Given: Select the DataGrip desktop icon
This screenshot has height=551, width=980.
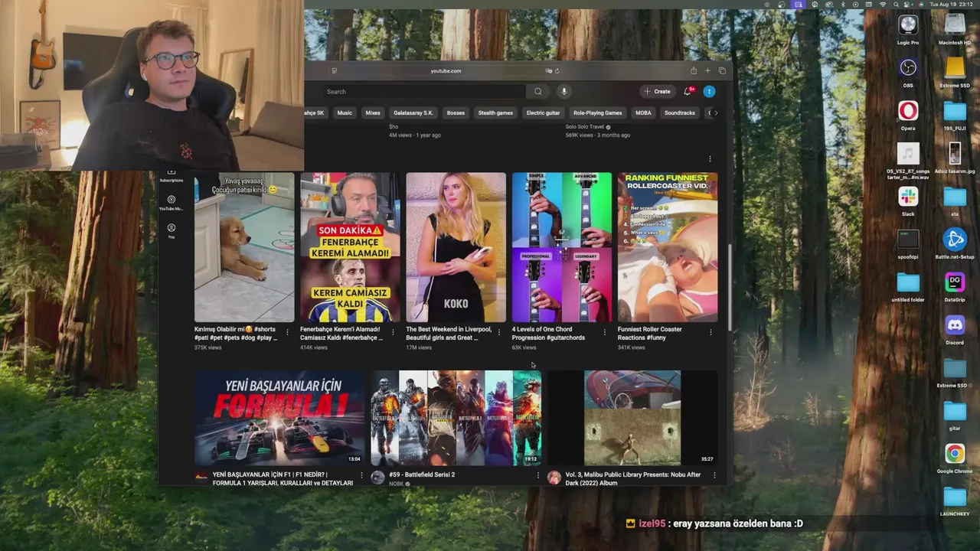Looking at the screenshot, I should tap(955, 287).
